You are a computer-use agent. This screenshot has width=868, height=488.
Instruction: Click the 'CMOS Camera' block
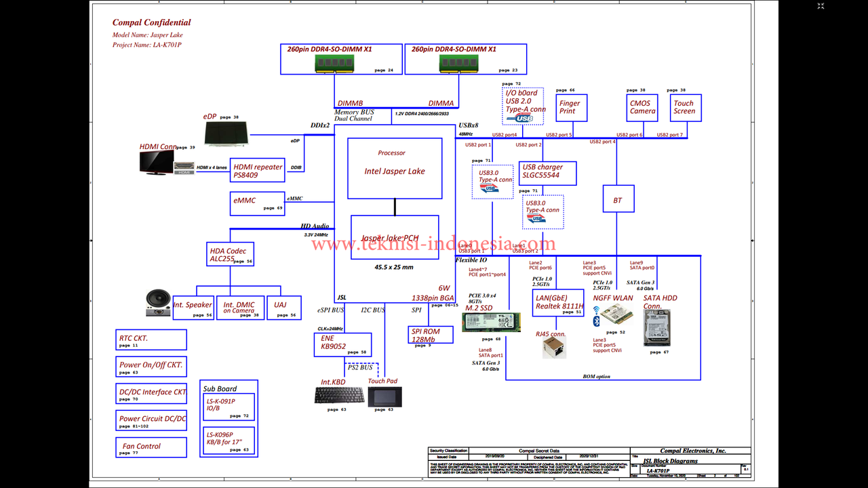642,108
